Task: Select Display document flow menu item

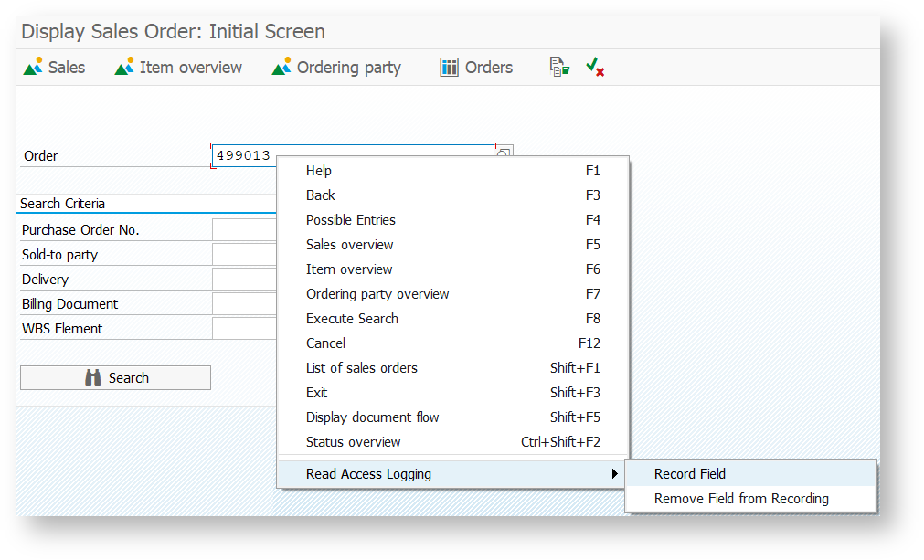Action: pyautogui.click(x=452, y=418)
